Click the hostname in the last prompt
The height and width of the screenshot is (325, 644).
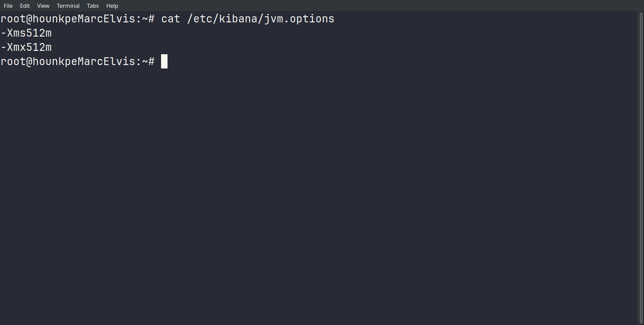84,62
